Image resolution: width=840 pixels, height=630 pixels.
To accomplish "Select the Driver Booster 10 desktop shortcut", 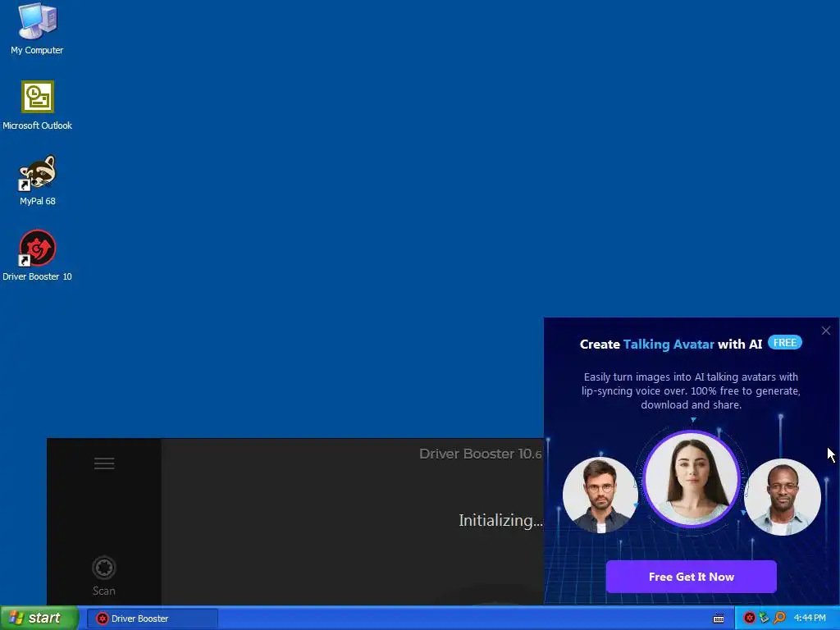I will tap(37, 256).
